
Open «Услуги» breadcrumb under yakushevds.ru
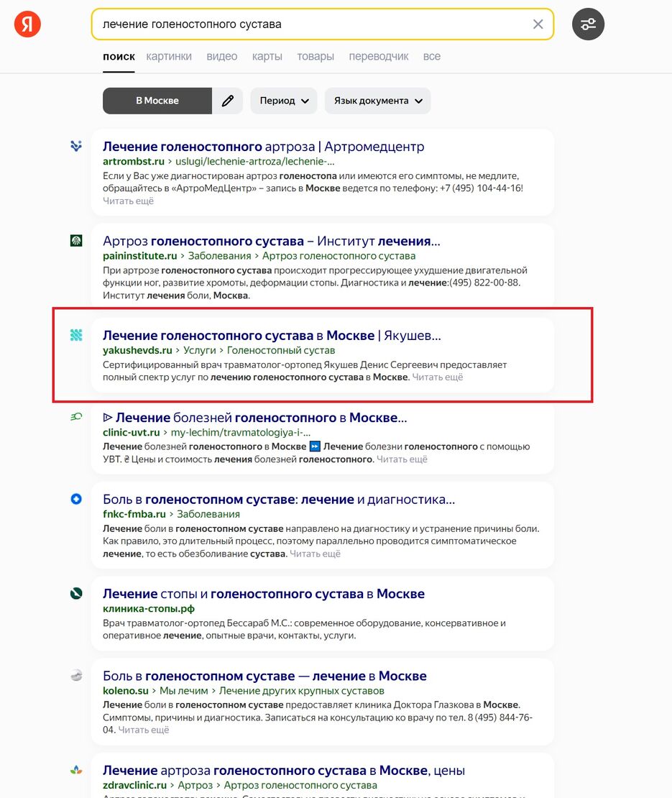tap(200, 350)
